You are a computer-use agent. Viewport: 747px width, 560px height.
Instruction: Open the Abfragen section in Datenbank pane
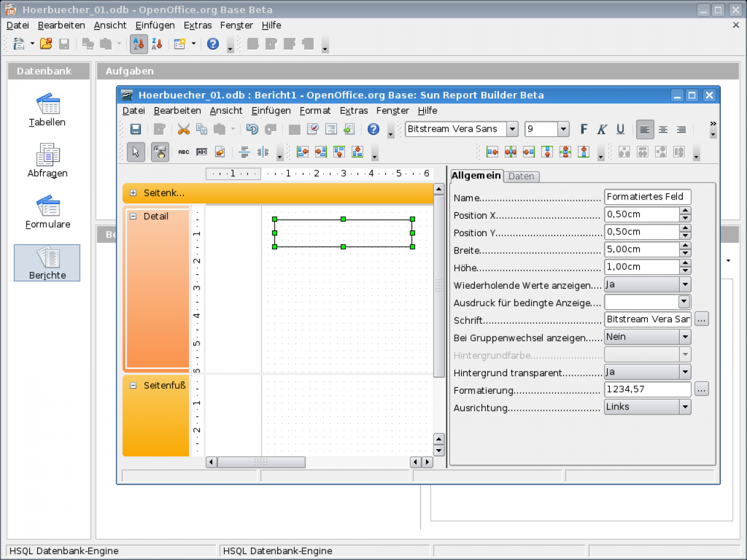[47, 161]
